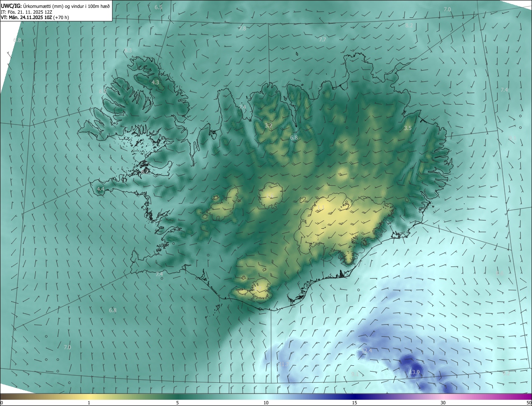The height and width of the screenshot is (406, 532).
Task: Click the 10 tick on the color scale
Action: click(x=266, y=403)
